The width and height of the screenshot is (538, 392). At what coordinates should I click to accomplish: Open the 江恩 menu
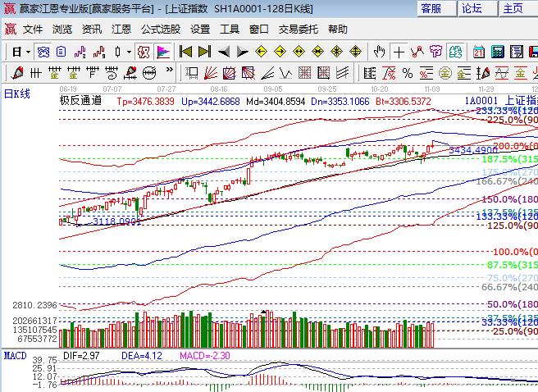click(121, 29)
